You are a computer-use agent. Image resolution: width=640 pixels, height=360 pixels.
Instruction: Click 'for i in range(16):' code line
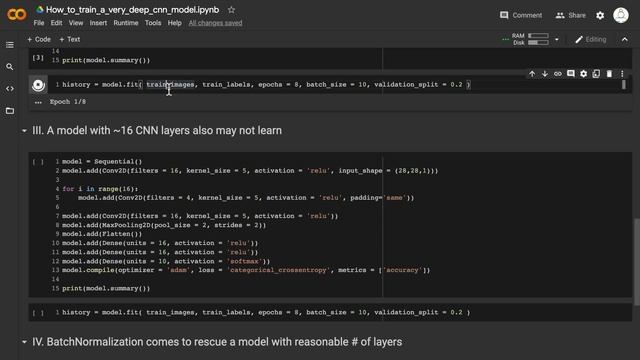pyautogui.click(x=100, y=189)
